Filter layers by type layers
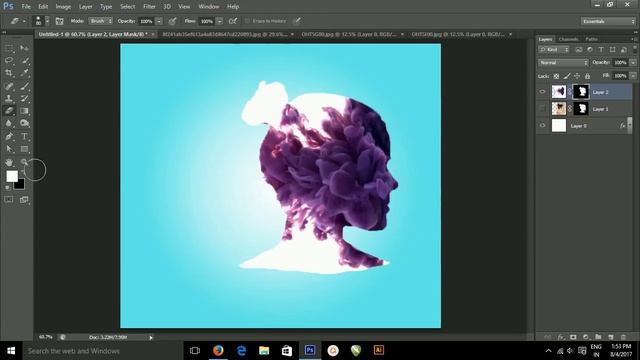The width and height of the screenshot is (640, 360). [601, 49]
